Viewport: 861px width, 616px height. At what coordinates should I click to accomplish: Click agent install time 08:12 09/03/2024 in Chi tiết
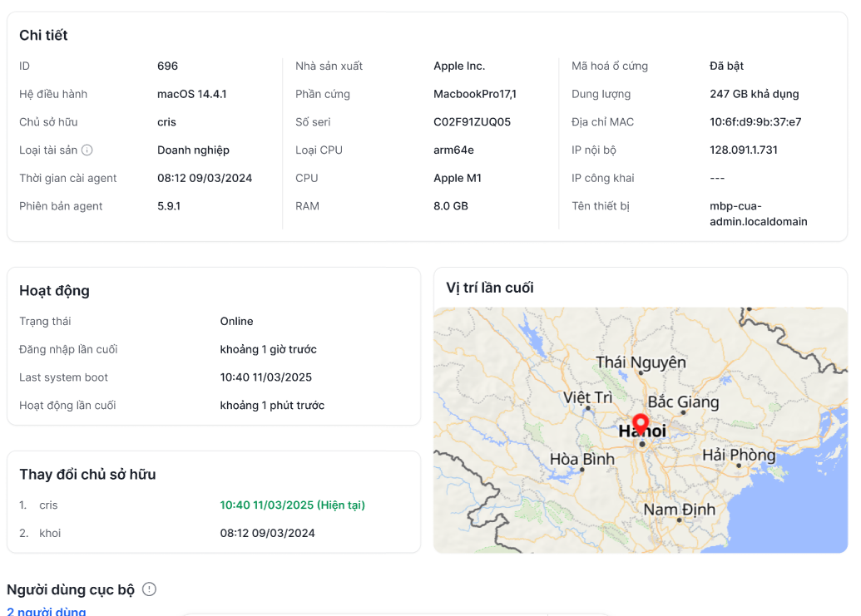click(205, 178)
